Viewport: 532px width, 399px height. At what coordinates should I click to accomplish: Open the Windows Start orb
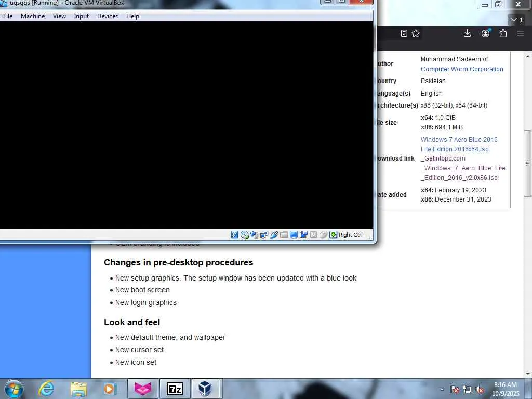coord(14,389)
